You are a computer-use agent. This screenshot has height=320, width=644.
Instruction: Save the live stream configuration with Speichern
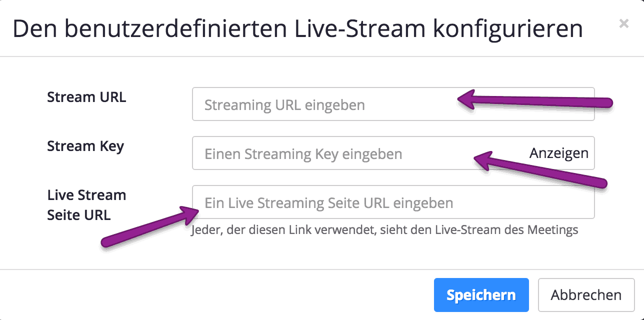tap(481, 294)
